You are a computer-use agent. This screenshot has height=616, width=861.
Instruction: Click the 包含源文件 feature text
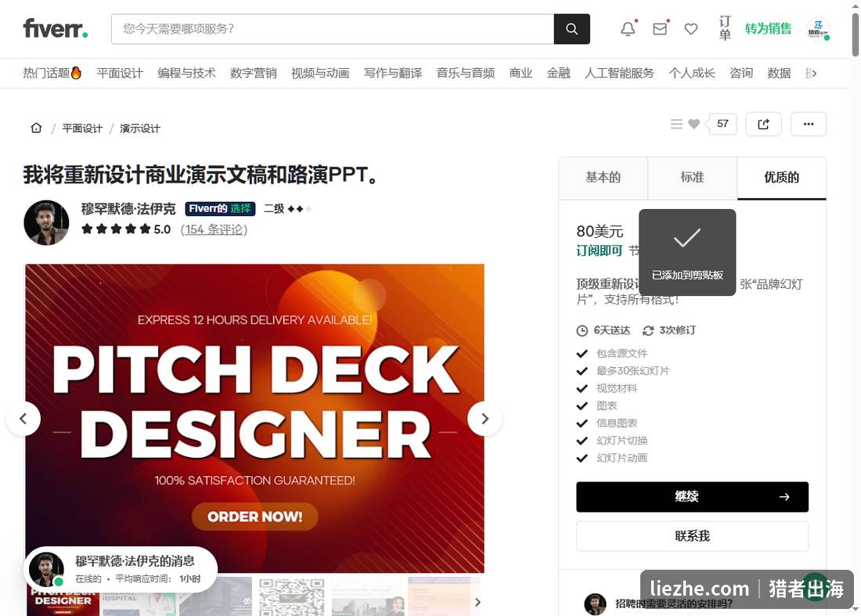[x=622, y=354]
